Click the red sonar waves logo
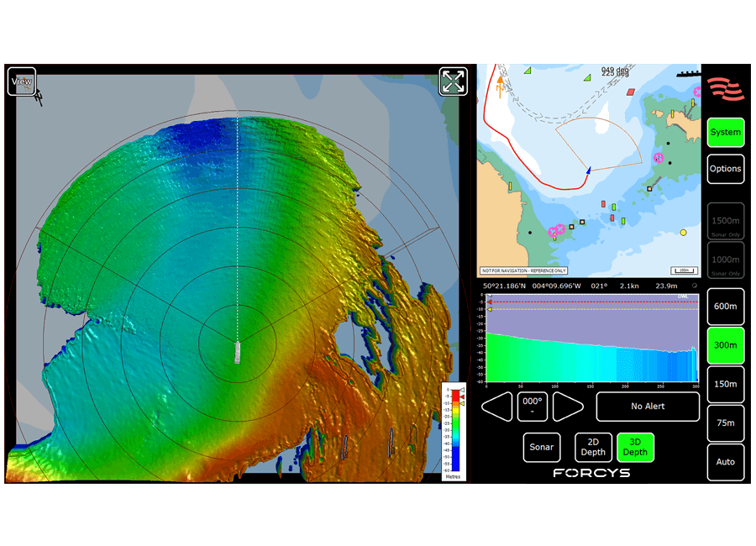The height and width of the screenshot is (546, 756). (725, 87)
